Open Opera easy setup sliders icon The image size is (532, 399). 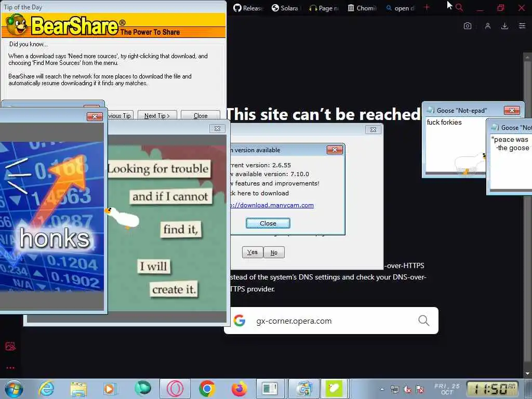click(x=522, y=26)
